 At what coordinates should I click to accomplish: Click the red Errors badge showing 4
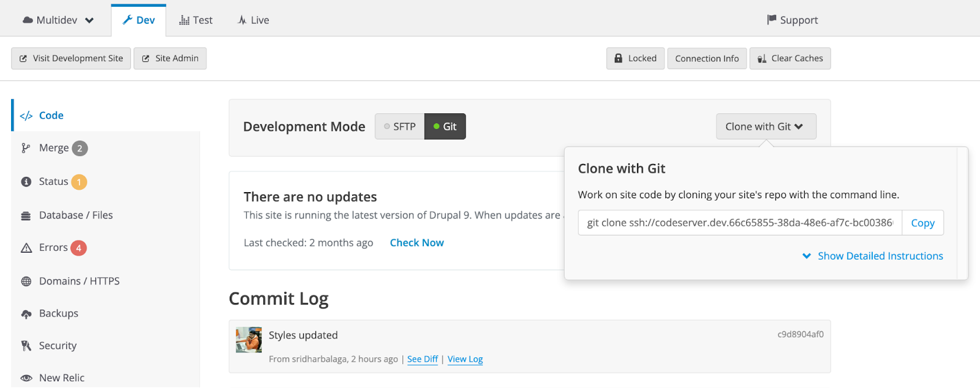point(78,248)
